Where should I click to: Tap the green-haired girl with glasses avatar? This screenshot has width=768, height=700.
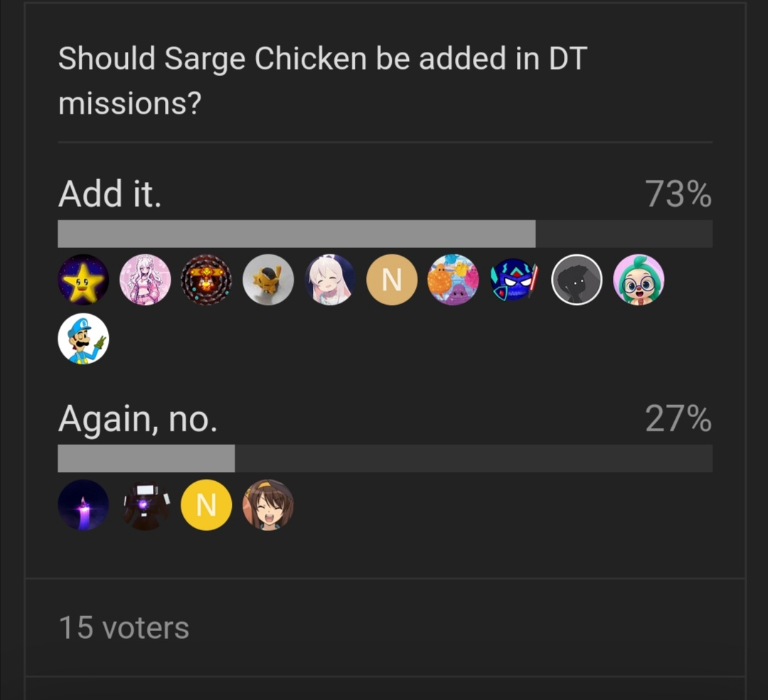tap(639, 280)
